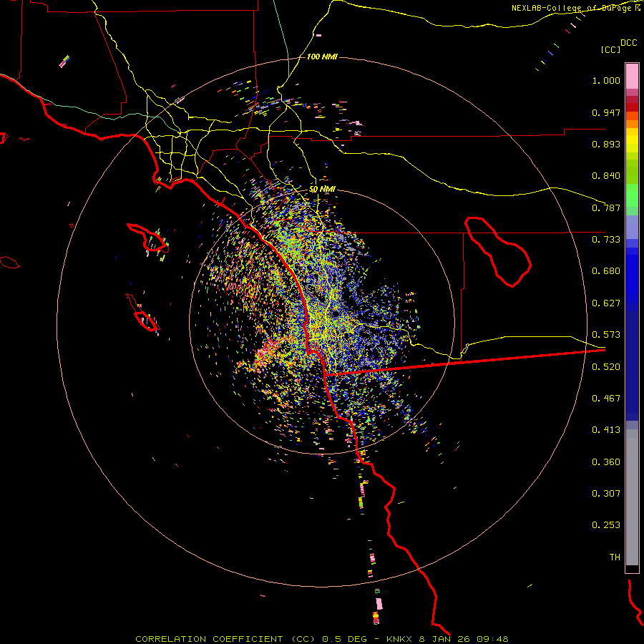Click the 0.840 colorbar value
Image resolution: width=644 pixels, height=644 pixels.
tap(606, 176)
